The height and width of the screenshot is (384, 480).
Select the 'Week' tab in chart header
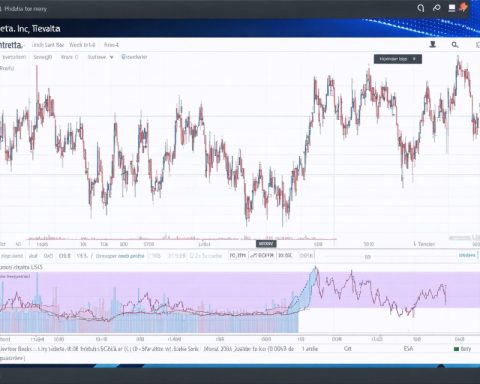82,45
